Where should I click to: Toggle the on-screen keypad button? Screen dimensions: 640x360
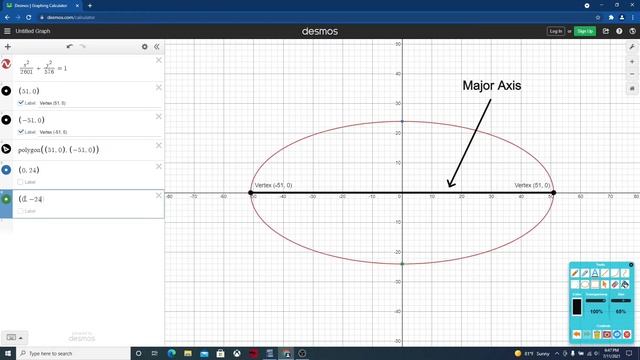[x=14, y=338]
